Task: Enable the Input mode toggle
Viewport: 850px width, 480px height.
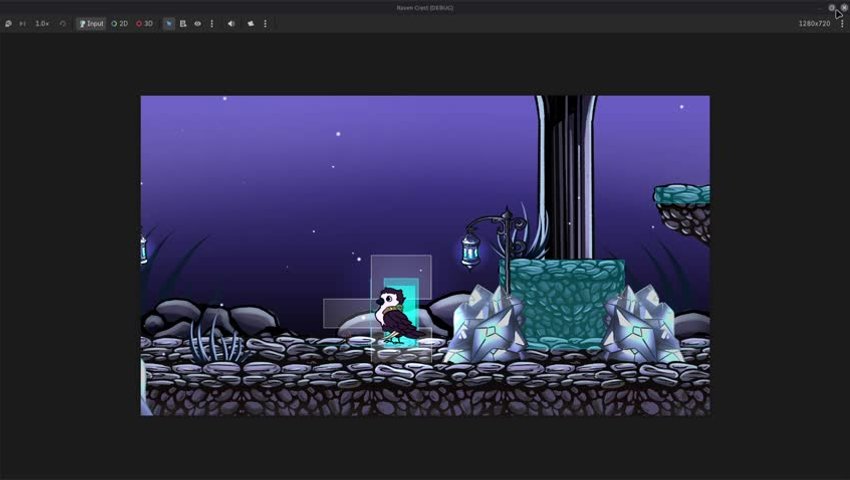Action: 91,24
